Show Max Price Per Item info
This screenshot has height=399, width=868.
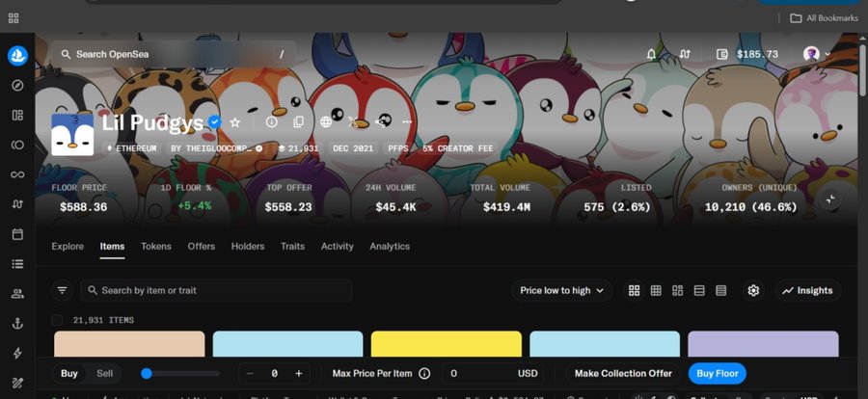(424, 374)
